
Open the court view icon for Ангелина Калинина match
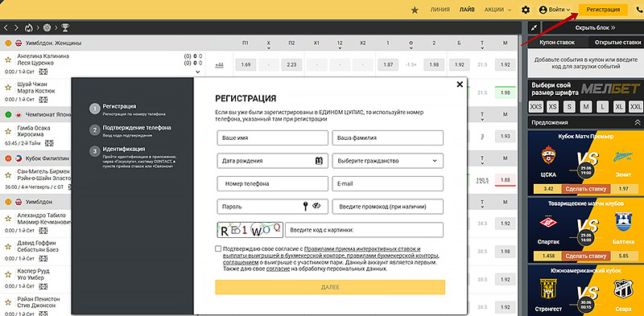(x=43, y=72)
